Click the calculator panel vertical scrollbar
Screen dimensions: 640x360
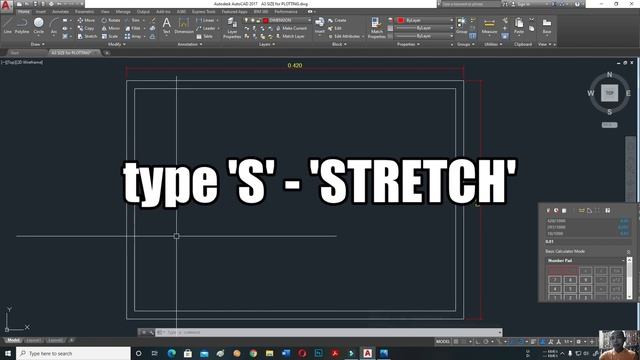(x=629, y=278)
